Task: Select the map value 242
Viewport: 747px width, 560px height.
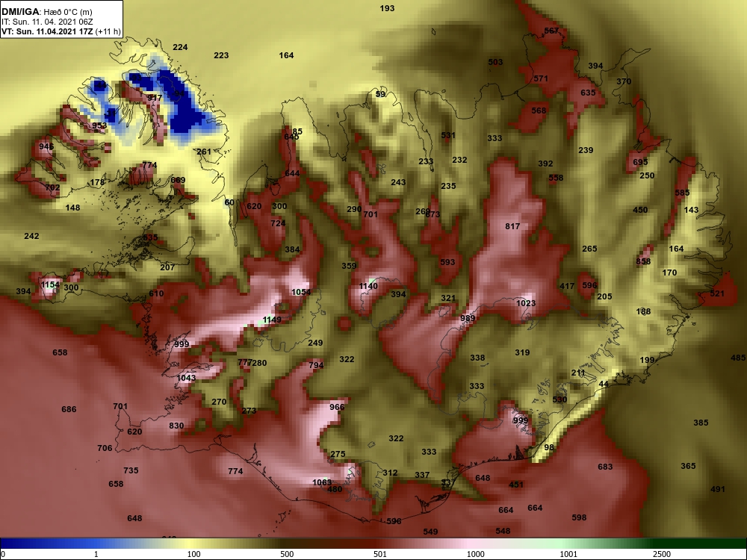Action: coord(31,236)
